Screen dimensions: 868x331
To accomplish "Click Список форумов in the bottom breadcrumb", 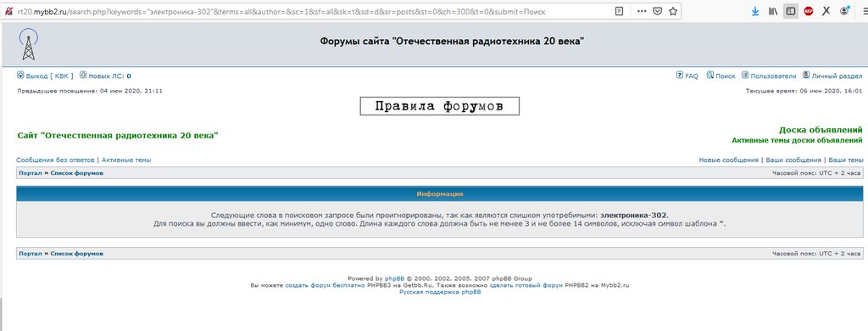I will pos(76,254).
